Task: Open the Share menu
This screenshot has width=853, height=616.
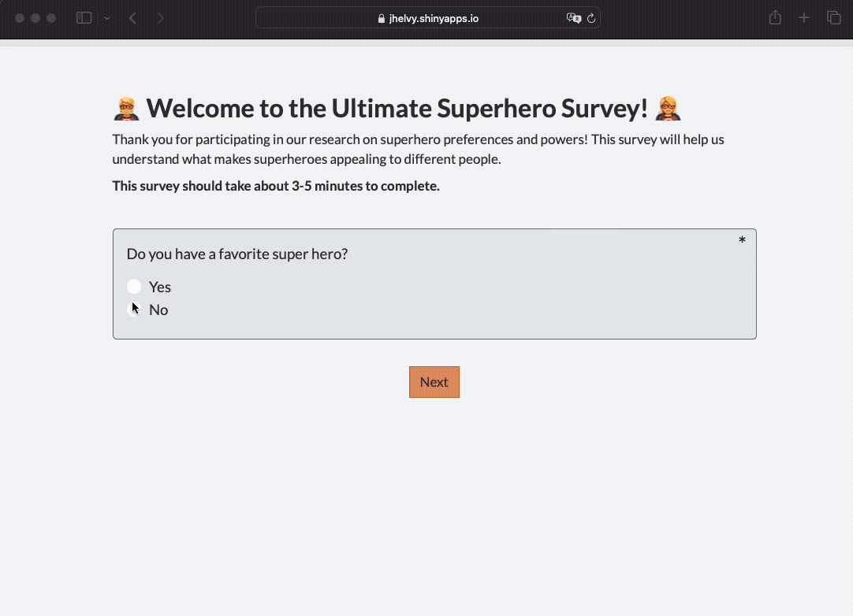Action: point(775,18)
